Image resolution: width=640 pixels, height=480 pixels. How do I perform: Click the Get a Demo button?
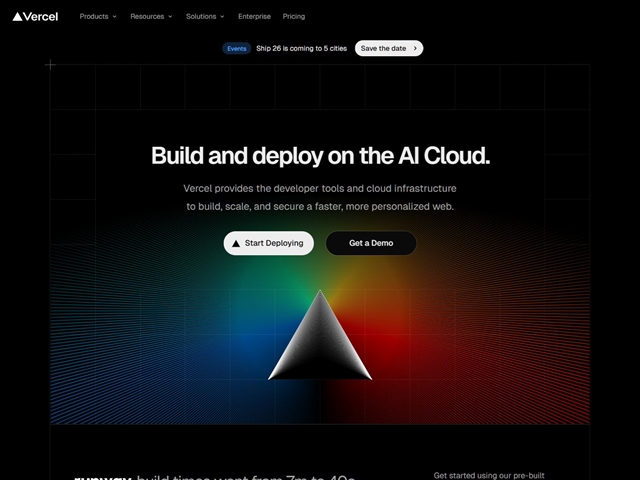click(x=371, y=243)
